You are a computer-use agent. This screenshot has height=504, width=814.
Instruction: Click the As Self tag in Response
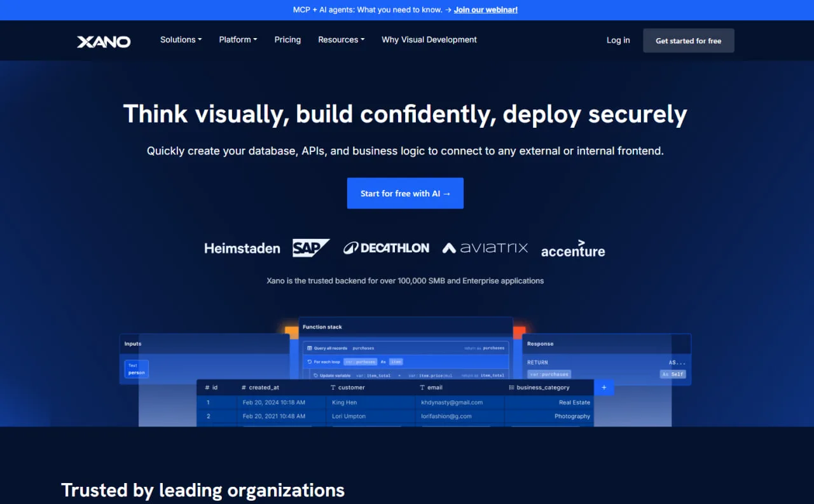tap(673, 374)
